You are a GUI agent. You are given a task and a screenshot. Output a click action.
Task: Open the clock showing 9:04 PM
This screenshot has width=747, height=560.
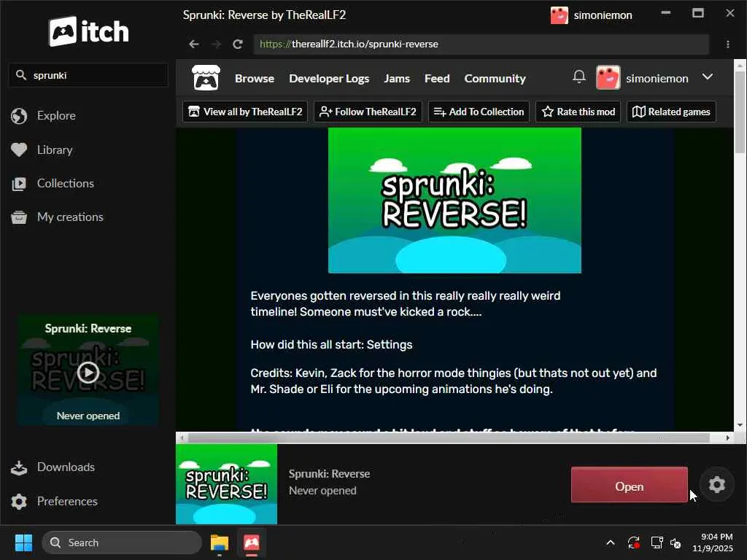click(x=712, y=542)
